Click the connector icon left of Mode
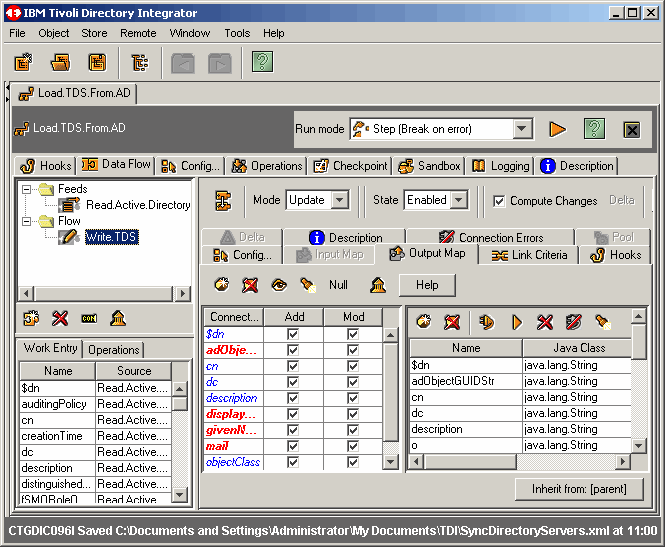The width and height of the screenshot is (665, 547). (225, 200)
